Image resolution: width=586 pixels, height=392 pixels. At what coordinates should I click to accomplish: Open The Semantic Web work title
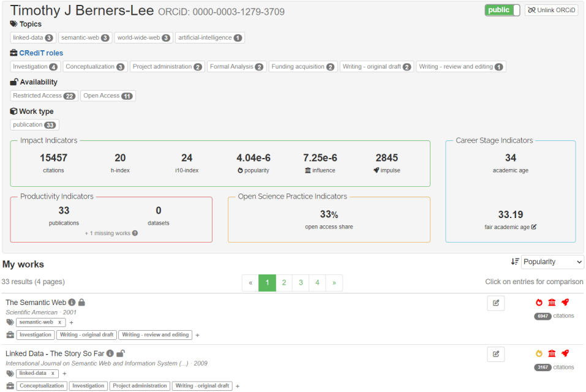click(36, 303)
